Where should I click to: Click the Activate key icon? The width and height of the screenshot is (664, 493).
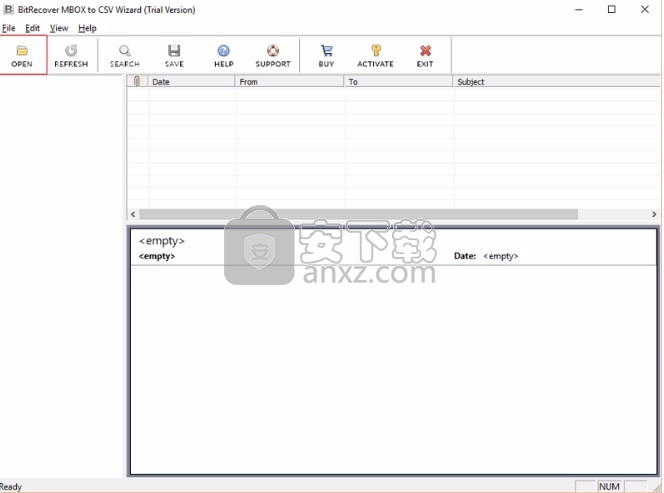pyautogui.click(x=376, y=50)
